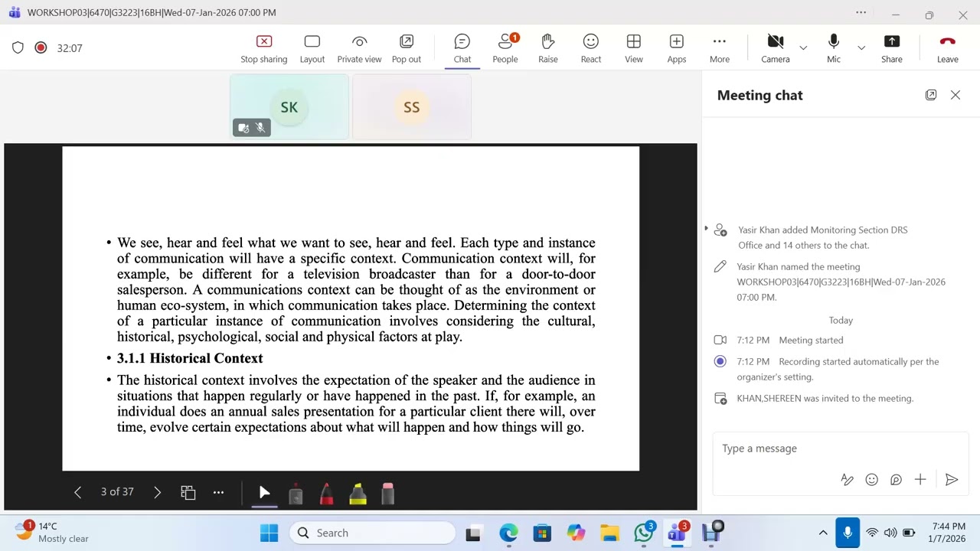Pop out the Meeting chat
This screenshot has height=551, width=980.
point(931,95)
